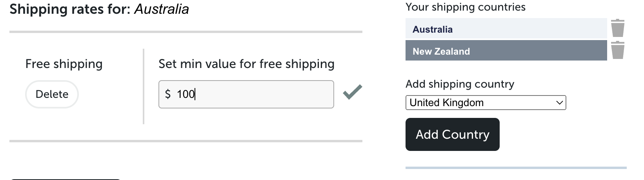The image size is (644, 180).
Task: Click the Add Country button
Action: (x=452, y=134)
